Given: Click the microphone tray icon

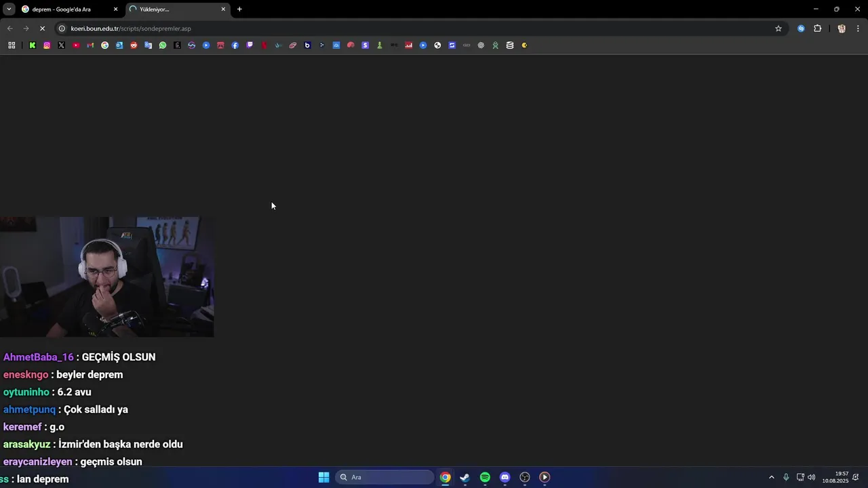Looking at the screenshot, I should click(786, 477).
